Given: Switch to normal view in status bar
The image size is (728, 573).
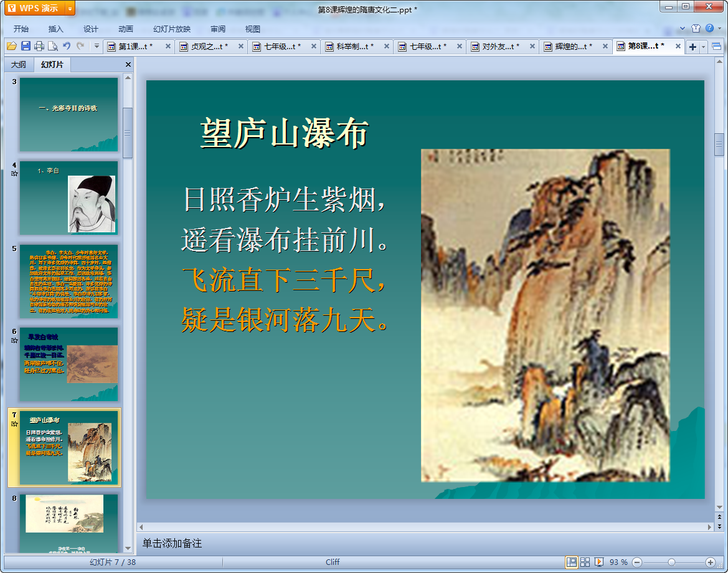Looking at the screenshot, I should 572,562.
